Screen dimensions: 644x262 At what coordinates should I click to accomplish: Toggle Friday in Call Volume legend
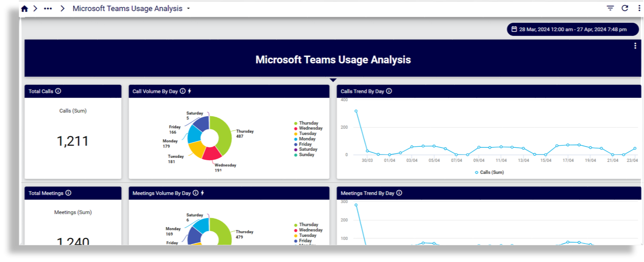pyautogui.click(x=303, y=144)
